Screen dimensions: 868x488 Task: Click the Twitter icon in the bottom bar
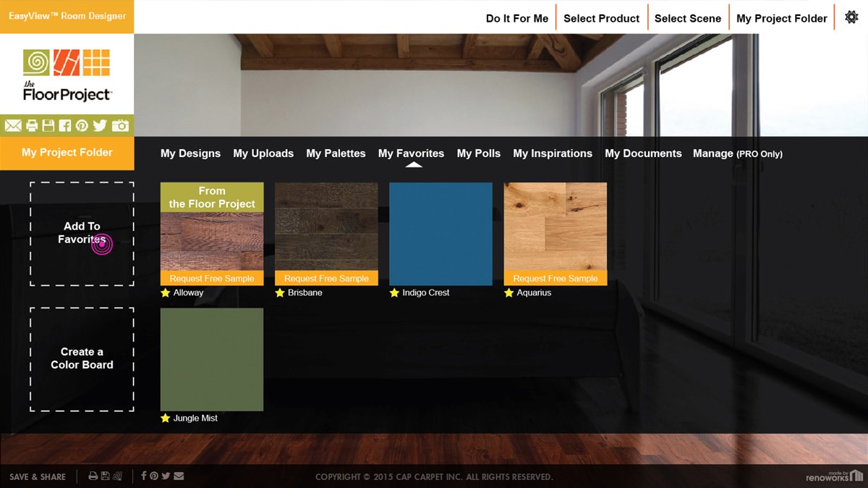coord(166,476)
